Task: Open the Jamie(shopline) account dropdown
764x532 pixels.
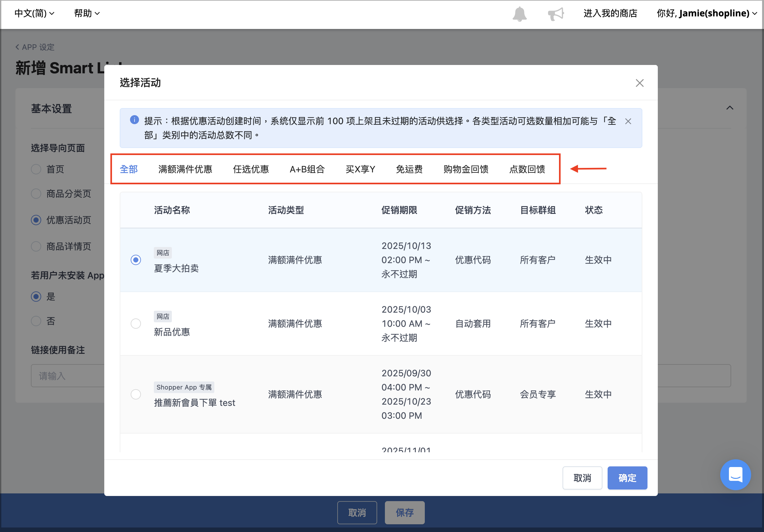Action: point(707,13)
